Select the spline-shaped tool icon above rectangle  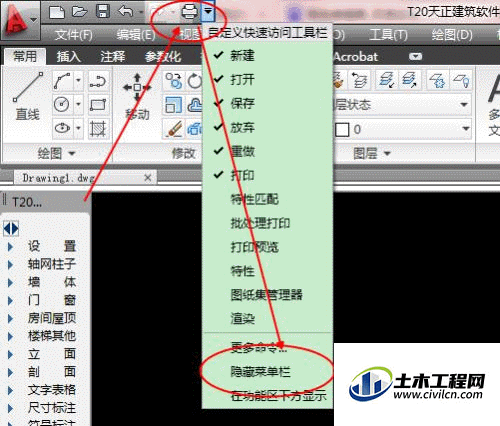pyautogui.click(x=98, y=81)
